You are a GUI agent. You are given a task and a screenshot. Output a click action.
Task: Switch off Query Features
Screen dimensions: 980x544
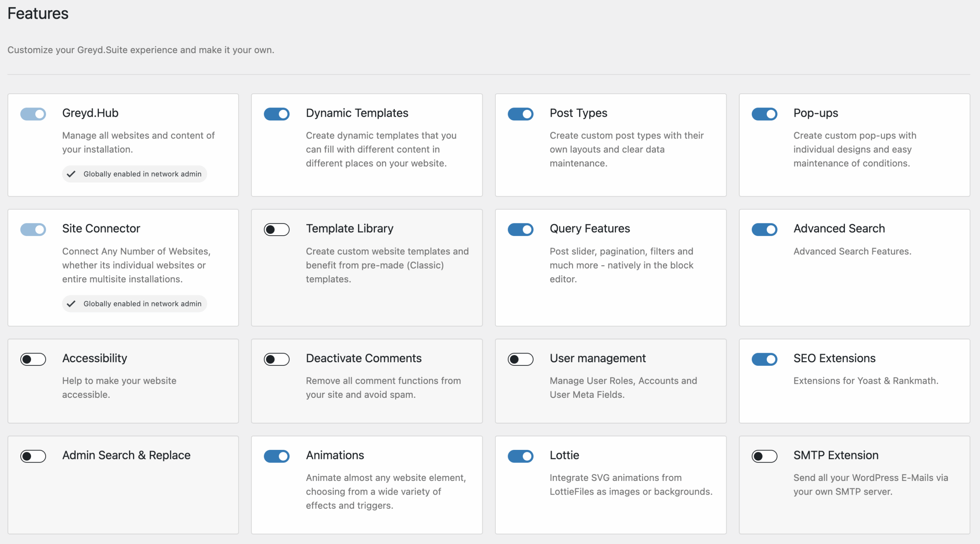point(520,230)
